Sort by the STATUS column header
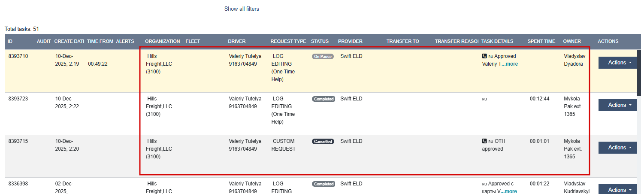 tap(320, 42)
